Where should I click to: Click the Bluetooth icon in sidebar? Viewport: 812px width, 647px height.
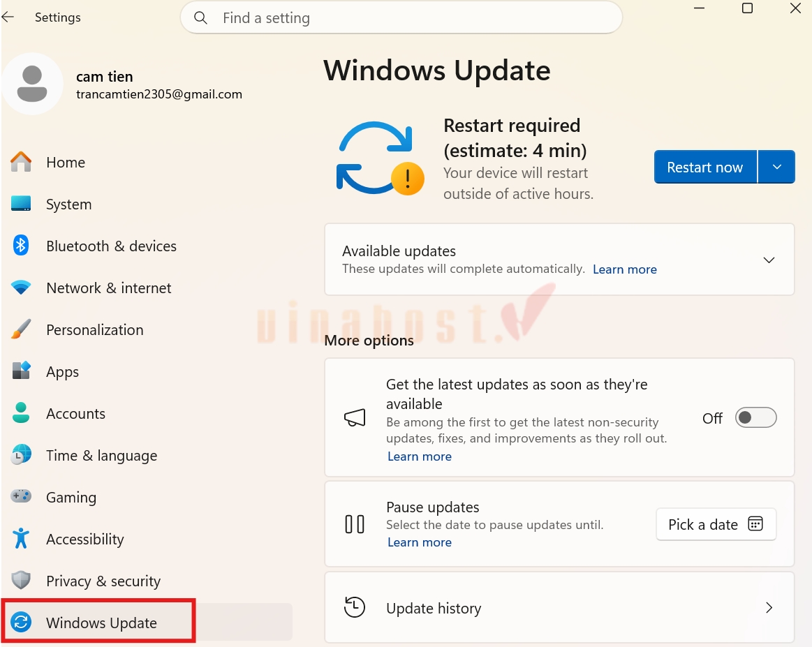(x=21, y=246)
